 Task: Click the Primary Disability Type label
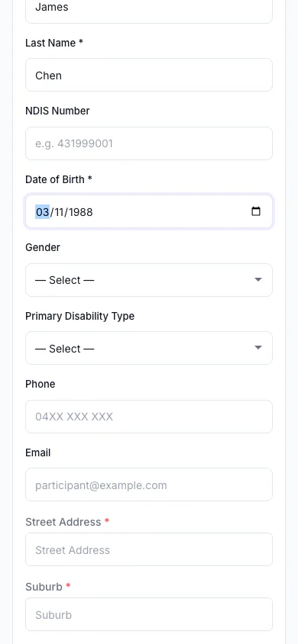(x=79, y=316)
